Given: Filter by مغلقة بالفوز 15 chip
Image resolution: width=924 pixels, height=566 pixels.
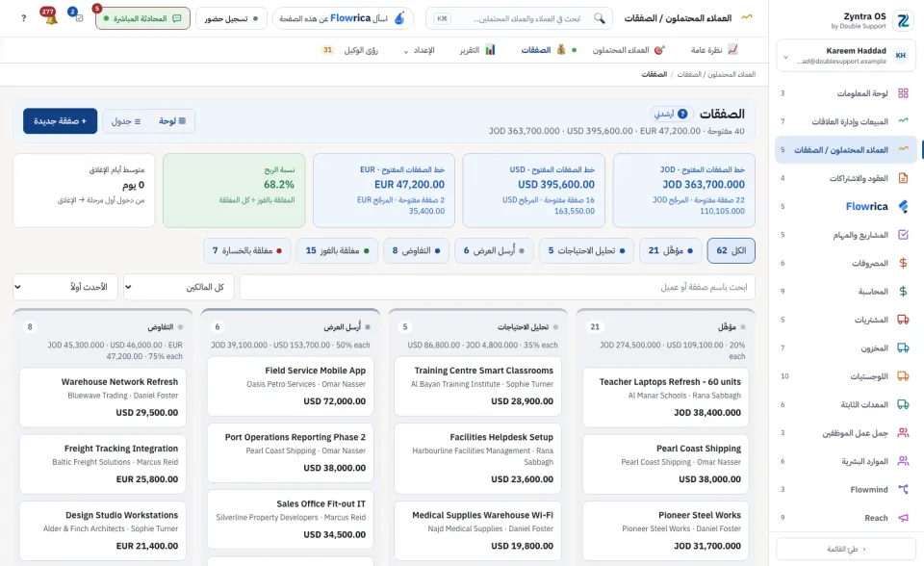Looking at the screenshot, I should 337,250.
